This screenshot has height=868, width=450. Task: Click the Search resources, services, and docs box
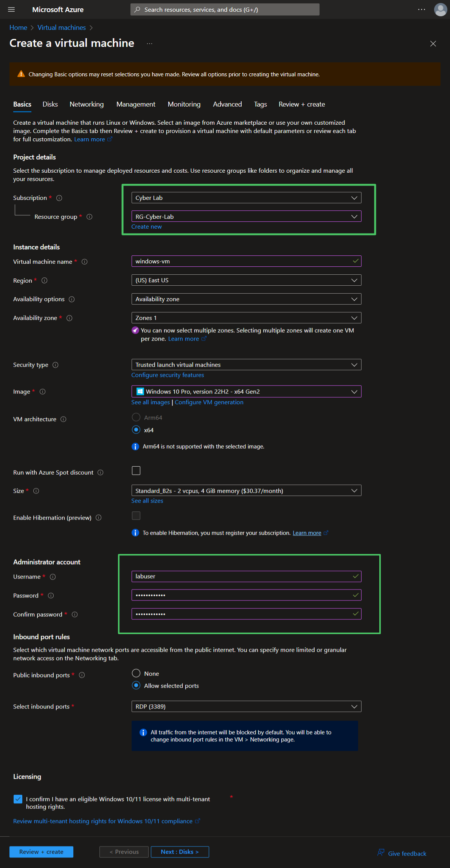tap(225, 9)
